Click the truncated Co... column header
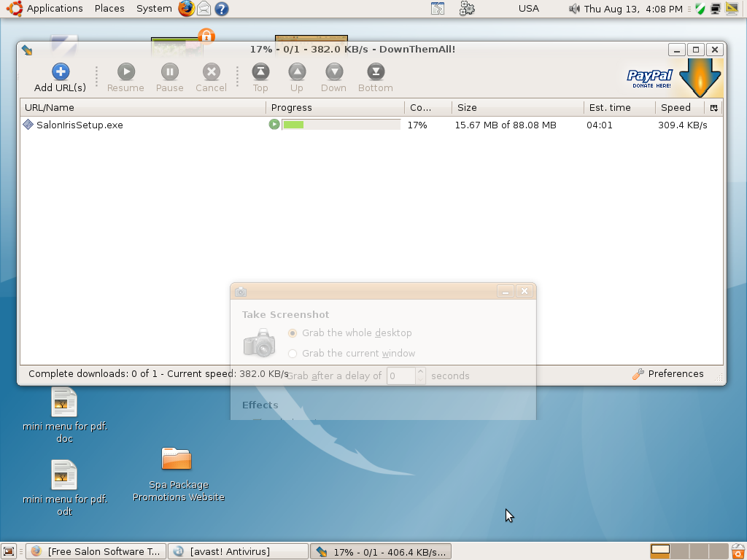 [x=428, y=108]
